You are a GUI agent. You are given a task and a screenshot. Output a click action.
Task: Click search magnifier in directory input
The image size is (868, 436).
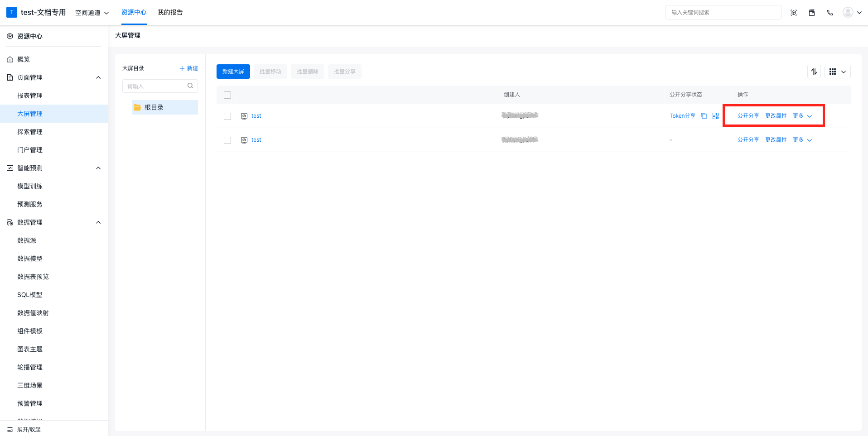[x=190, y=86]
